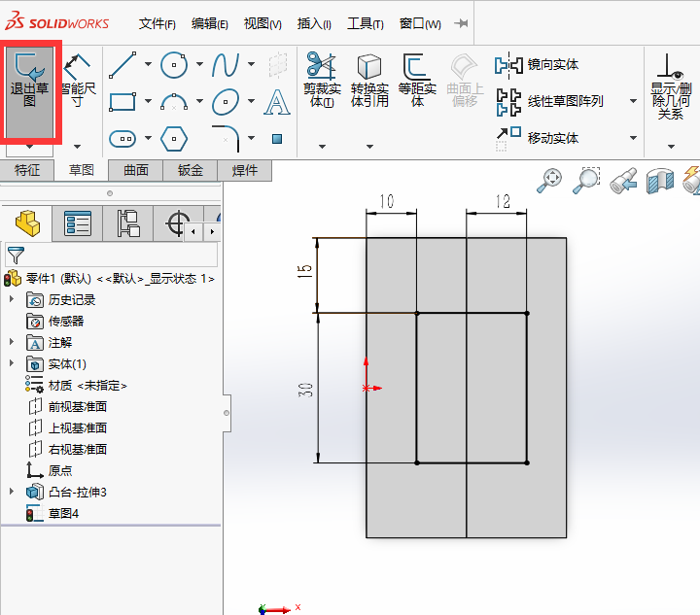Click Display/Delete Relations (显示/删除几何关系)
The width and height of the screenshot is (700, 615).
tap(671, 87)
